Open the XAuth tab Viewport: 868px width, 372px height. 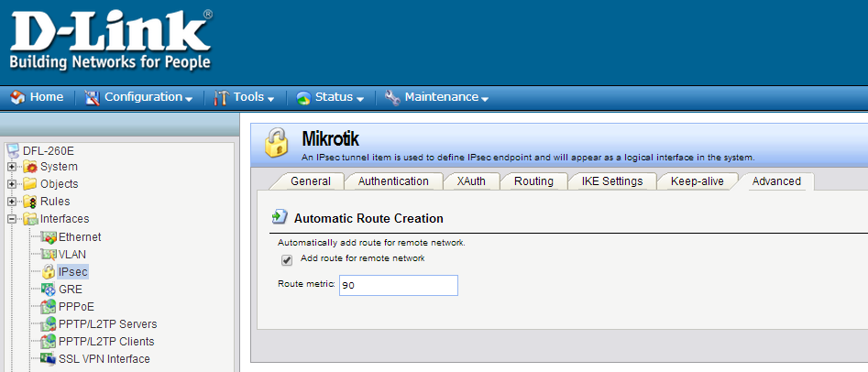pyautogui.click(x=472, y=181)
